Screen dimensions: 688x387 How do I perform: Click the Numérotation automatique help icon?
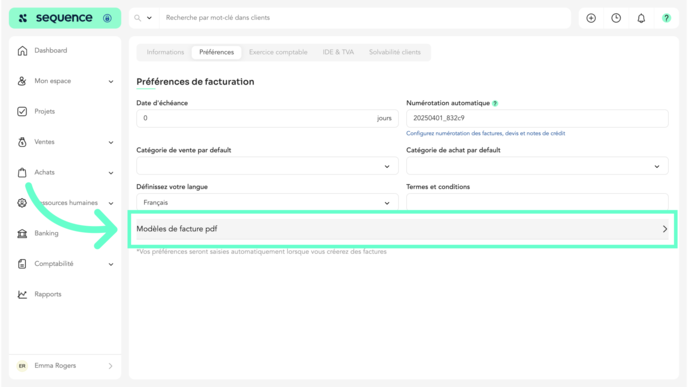pyautogui.click(x=495, y=104)
